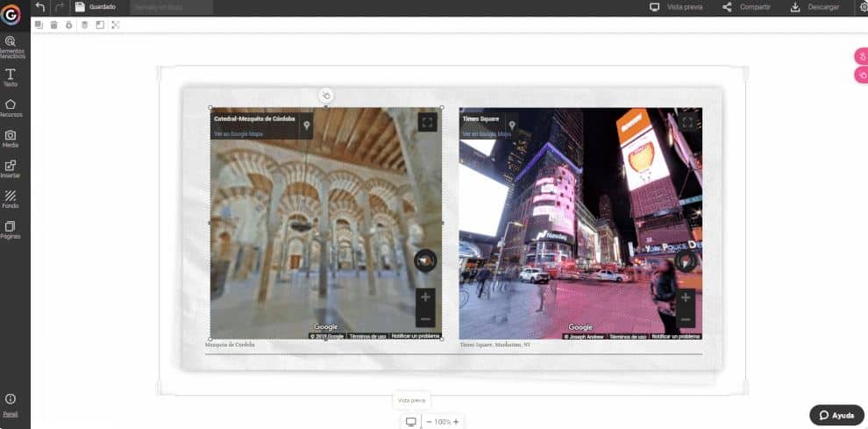Click the lower pink round button on the right edge

tap(861, 75)
